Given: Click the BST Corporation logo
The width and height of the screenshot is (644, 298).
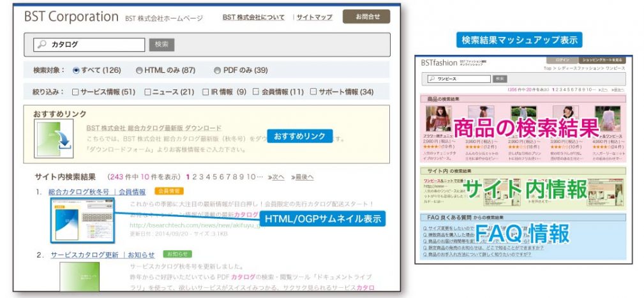Looking at the screenshot, I should coord(71,17).
